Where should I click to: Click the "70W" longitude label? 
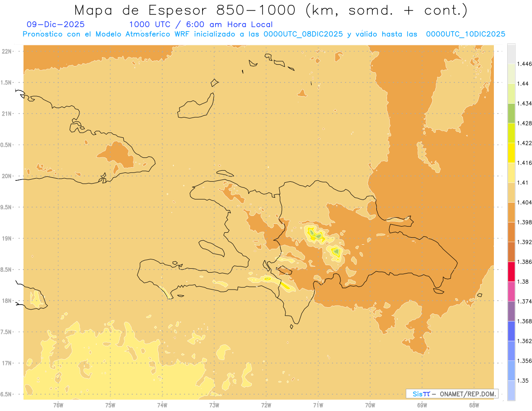pos(370,405)
